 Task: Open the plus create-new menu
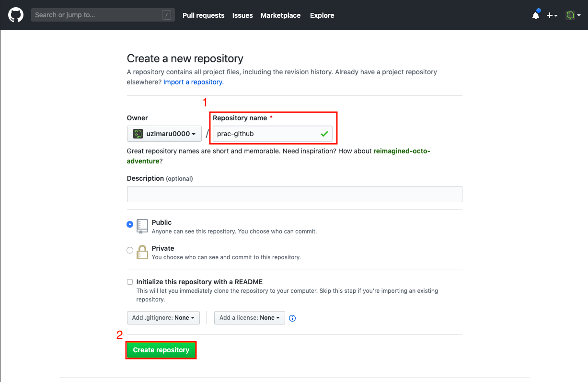click(552, 15)
